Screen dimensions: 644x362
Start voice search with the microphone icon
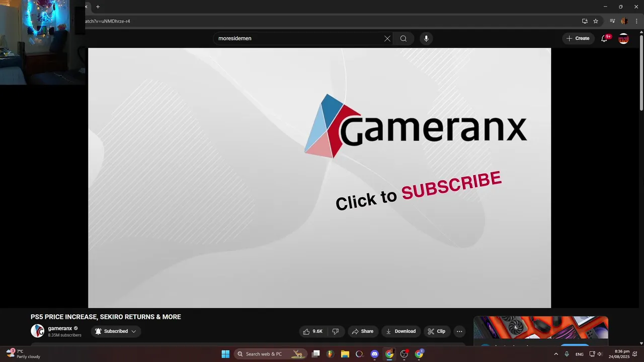click(x=426, y=38)
